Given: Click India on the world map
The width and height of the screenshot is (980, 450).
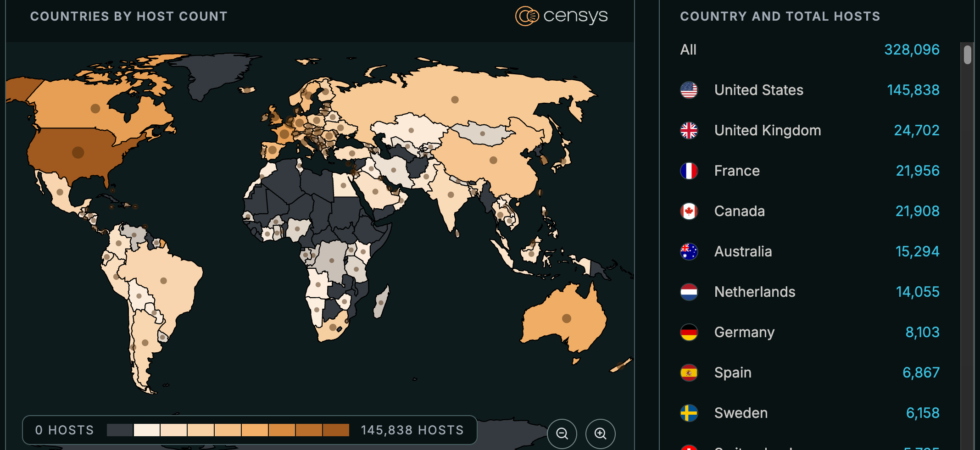Looking at the screenshot, I should click(x=452, y=194).
